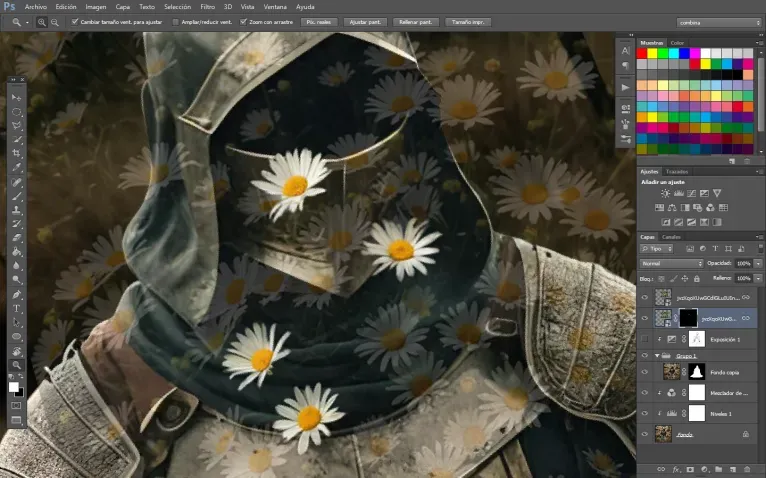Image resolution: width=766 pixels, height=478 pixels.
Task: Enable 'Ampliar/reducir vent.' checkbox
Action: [x=175, y=22]
